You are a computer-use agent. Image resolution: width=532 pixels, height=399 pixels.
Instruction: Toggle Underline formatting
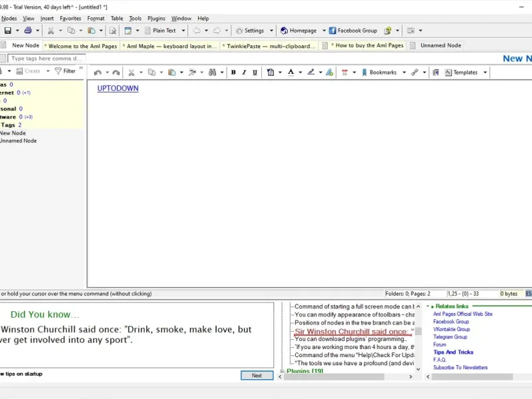tap(255, 72)
